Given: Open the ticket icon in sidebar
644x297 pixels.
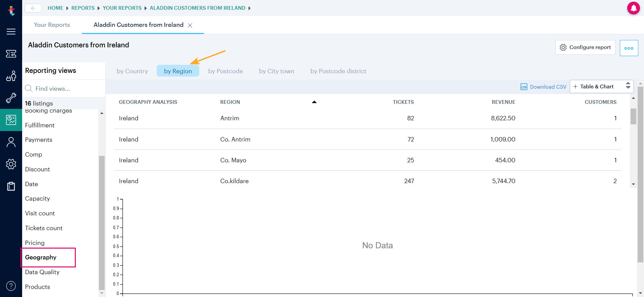Looking at the screenshot, I should click(x=11, y=54).
